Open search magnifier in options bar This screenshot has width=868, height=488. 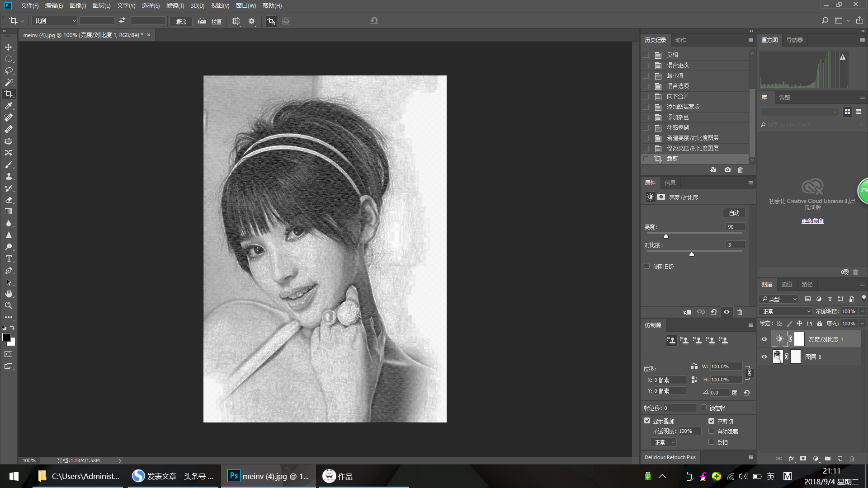tap(825, 21)
